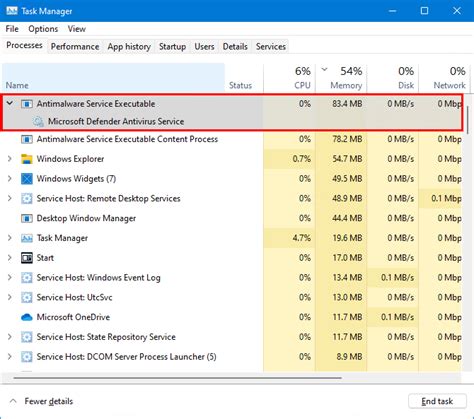
Task: Expand Service Host: Remote Desktop Services
Action: 10,198
